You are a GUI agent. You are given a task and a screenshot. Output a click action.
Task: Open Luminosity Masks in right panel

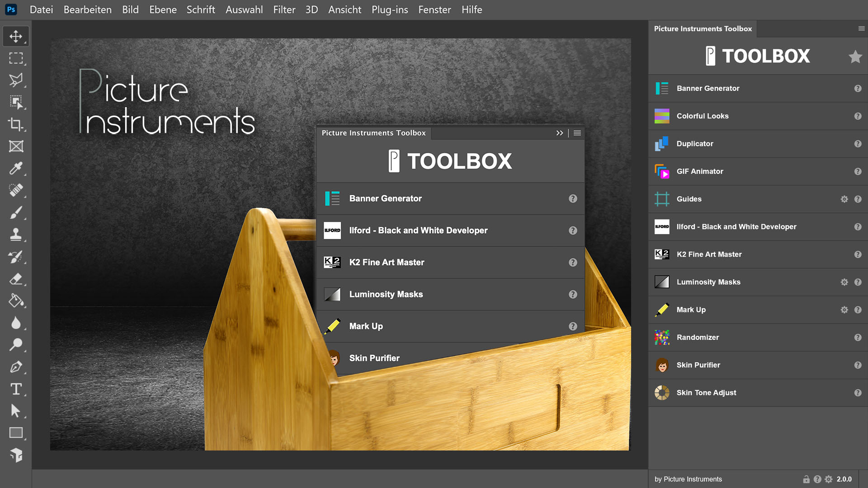(758, 282)
